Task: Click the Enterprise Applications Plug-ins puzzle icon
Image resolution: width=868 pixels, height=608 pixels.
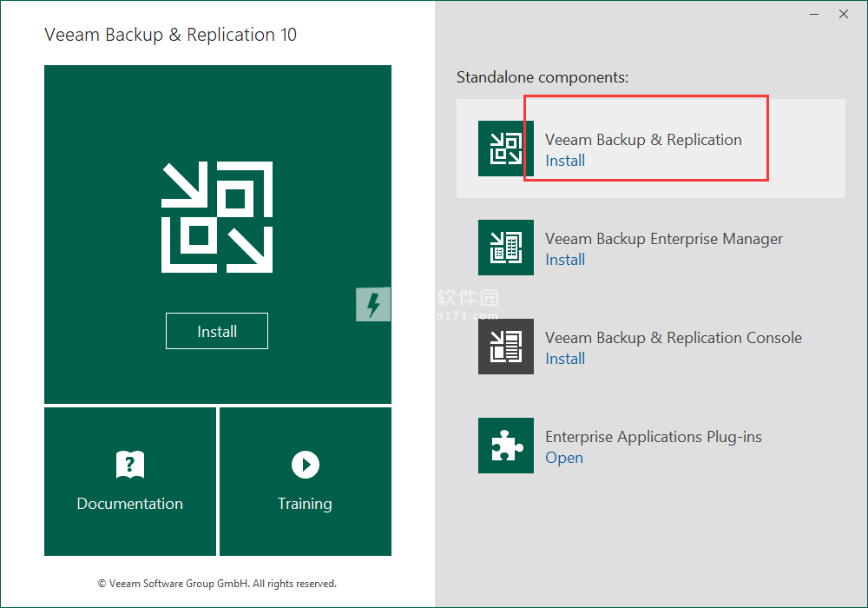Action: point(506,446)
